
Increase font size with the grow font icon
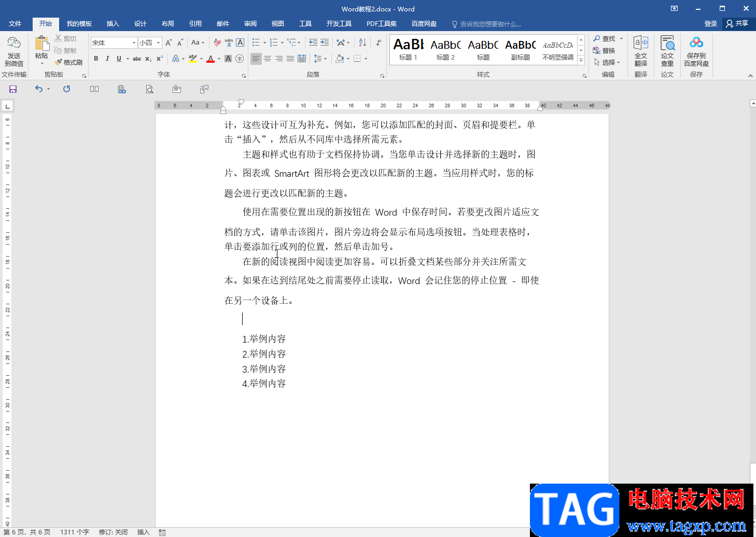click(169, 43)
